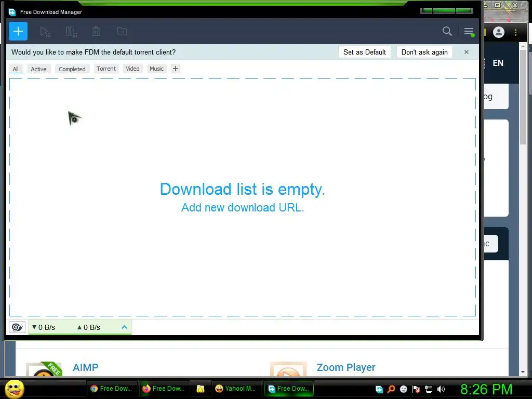
Task: Switch to the Active filter tab
Action: [38, 69]
